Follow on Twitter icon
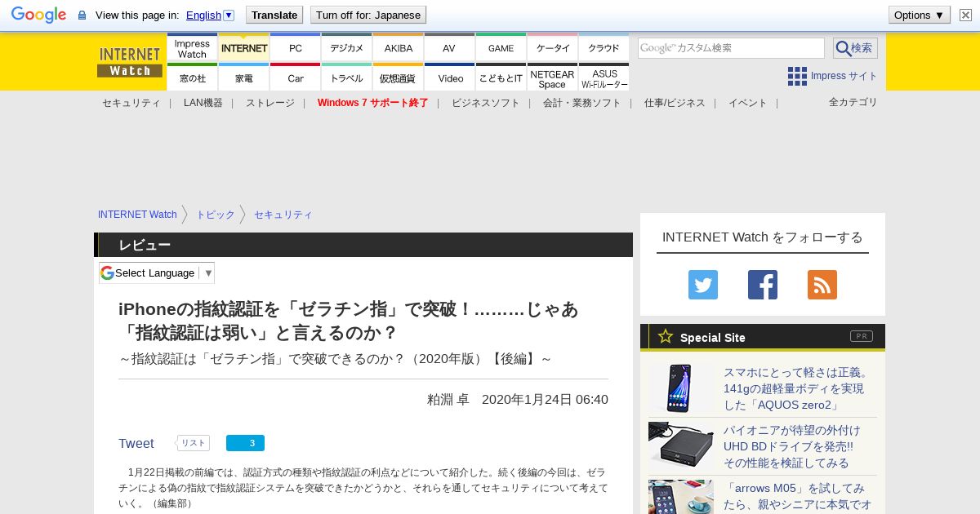This screenshot has height=514, width=980. pyautogui.click(x=703, y=285)
